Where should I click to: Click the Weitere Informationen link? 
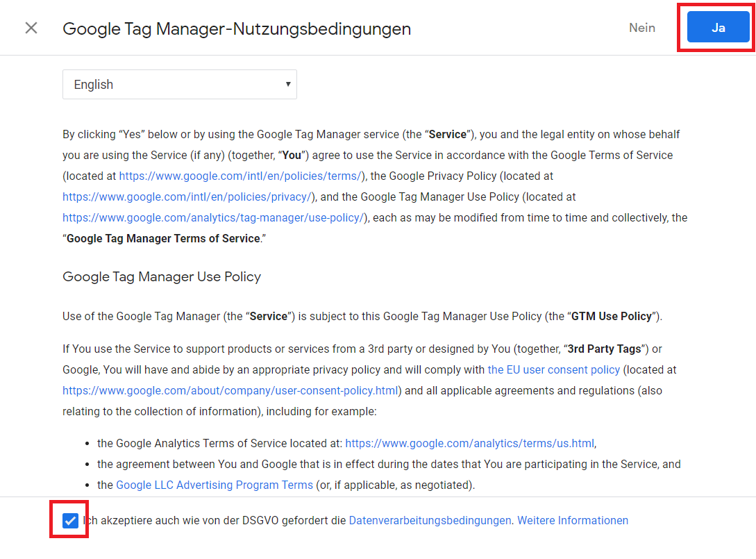pos(573,520)
